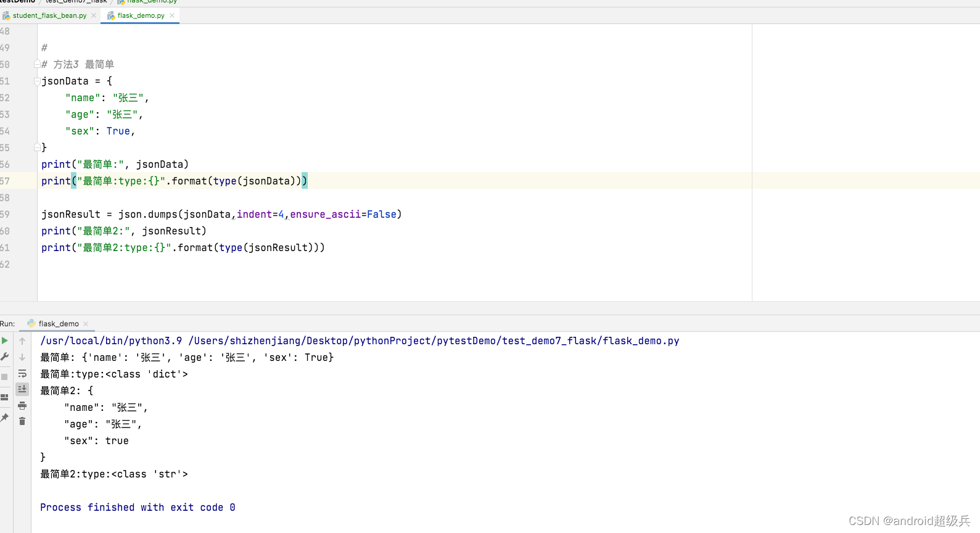
Task: Click the code 'jsonData = {' on line 51
Action: click(x=77, y=81)
